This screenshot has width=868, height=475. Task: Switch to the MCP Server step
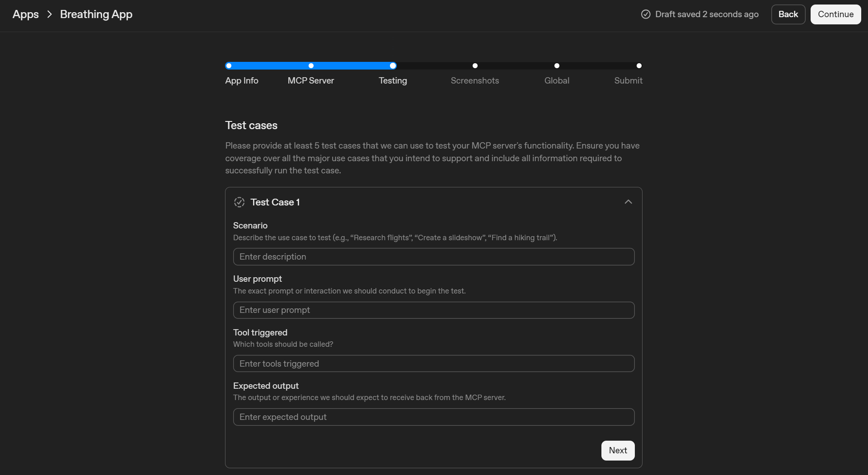(x=310, y=80)
